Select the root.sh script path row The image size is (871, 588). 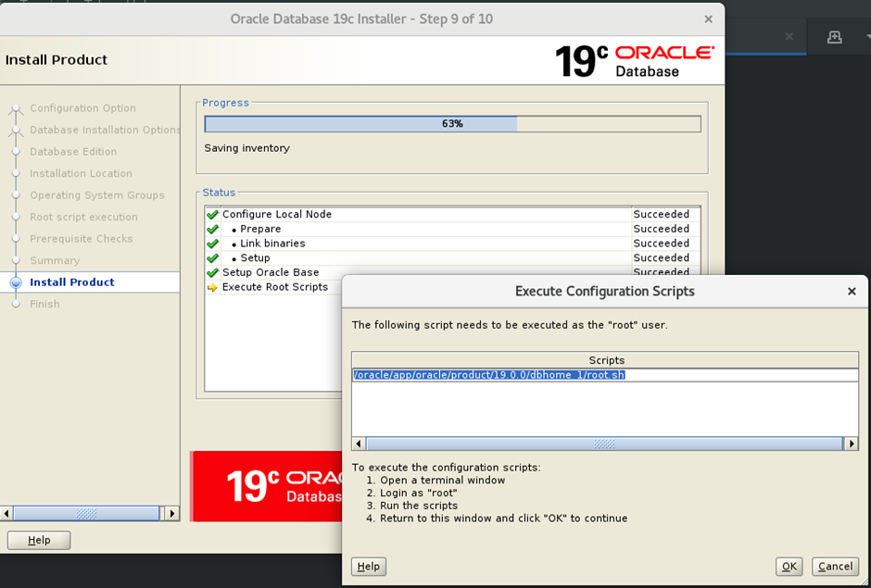point(605,375)
